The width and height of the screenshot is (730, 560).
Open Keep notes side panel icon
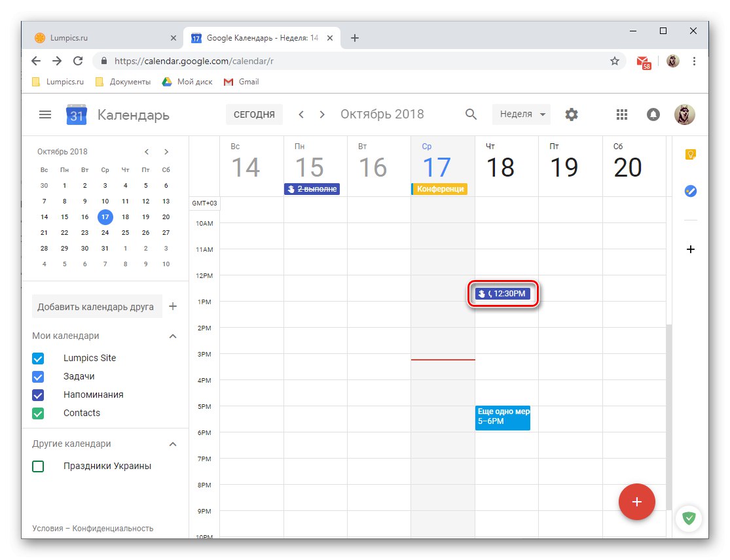click(x=691, y=154)
